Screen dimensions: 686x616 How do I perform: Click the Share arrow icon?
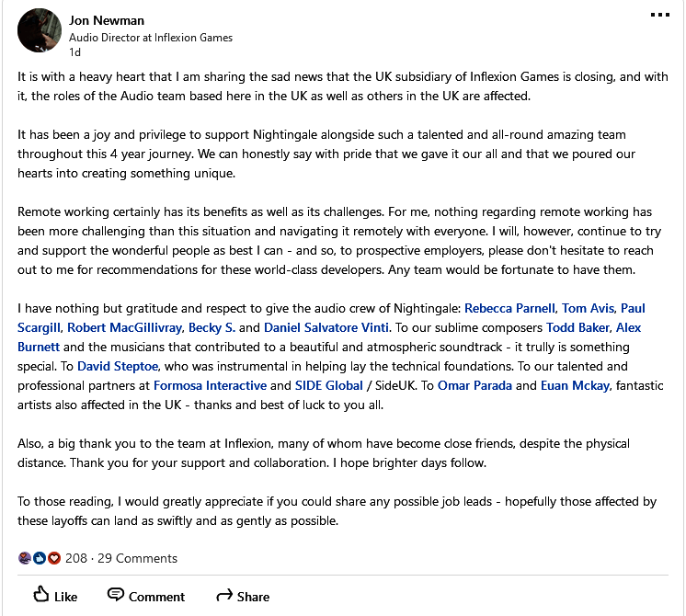point(223,596)
